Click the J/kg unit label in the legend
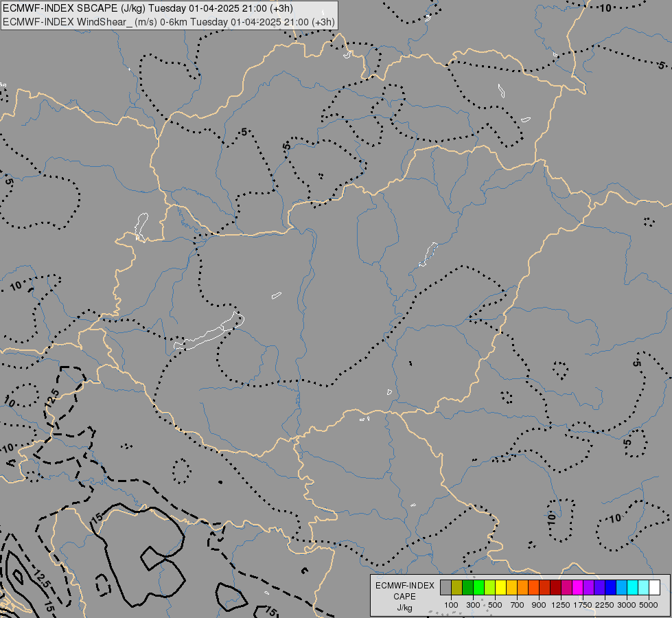Screen dimensions: 672x618 (x=404, y=608)
